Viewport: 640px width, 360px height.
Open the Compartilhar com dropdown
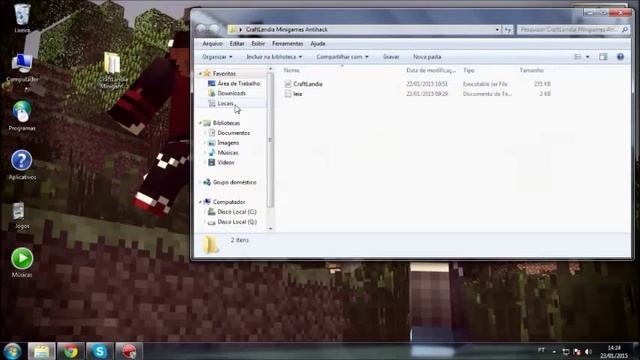point(342,57)
